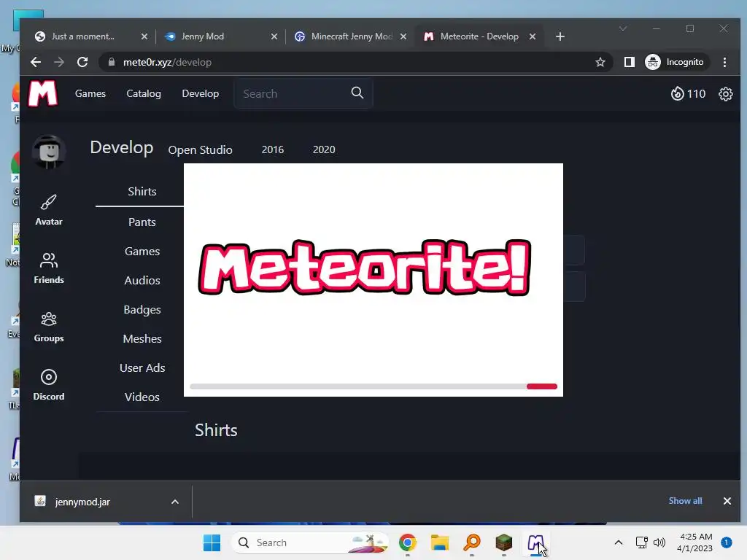Click Show all downloads

click(685, 501)
